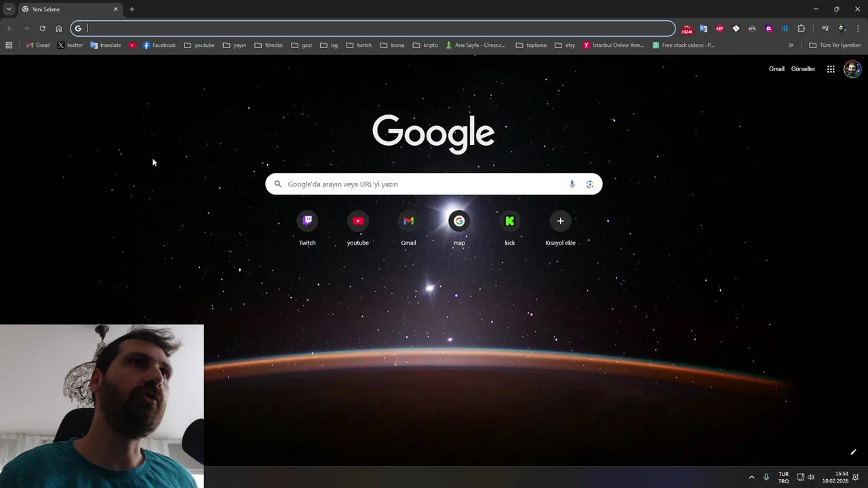Image resolution: width=868 pixels, height=488 pixels.
Task: Open the Google apps grid
Action: click(831, 69)
